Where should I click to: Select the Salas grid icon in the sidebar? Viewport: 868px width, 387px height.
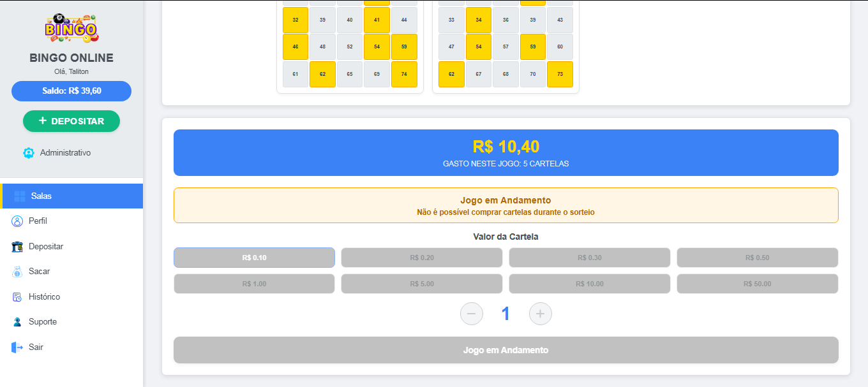(x=20, y=196)
